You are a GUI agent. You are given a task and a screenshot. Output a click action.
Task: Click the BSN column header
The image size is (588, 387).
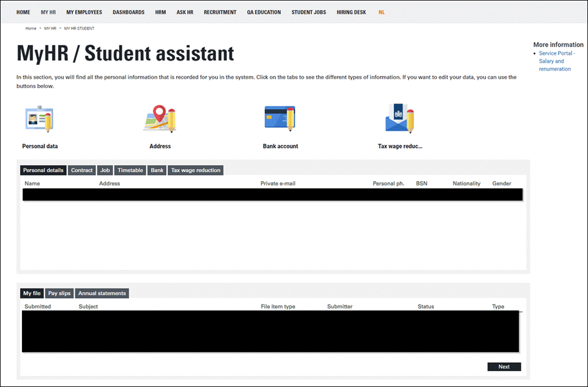point(422,184)
